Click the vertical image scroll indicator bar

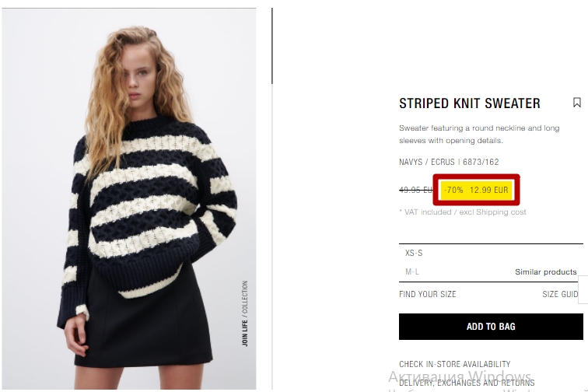[272, 46]
